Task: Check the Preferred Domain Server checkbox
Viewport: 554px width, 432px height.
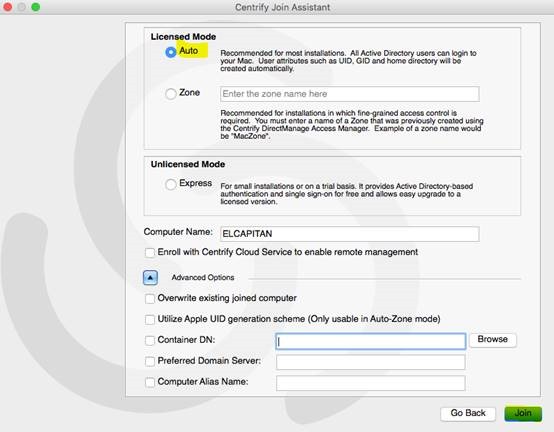Action: coord(150,361)
